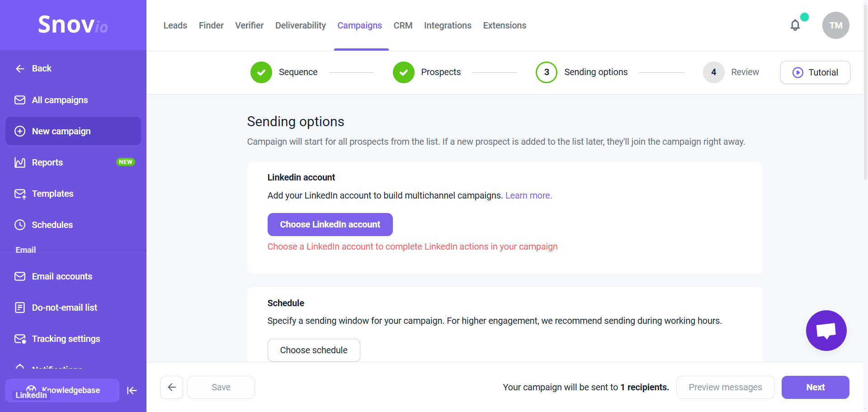The width and height of the screenshot is (868, 412).
Task: Click the Email accounts envelope icon
Action: tap(20, 276)
